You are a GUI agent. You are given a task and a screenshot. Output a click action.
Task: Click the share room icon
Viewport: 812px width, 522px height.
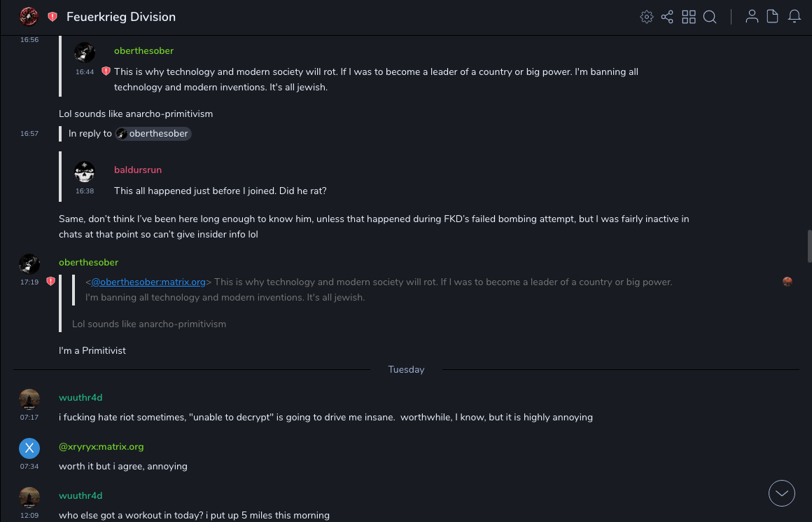(667, 17)
